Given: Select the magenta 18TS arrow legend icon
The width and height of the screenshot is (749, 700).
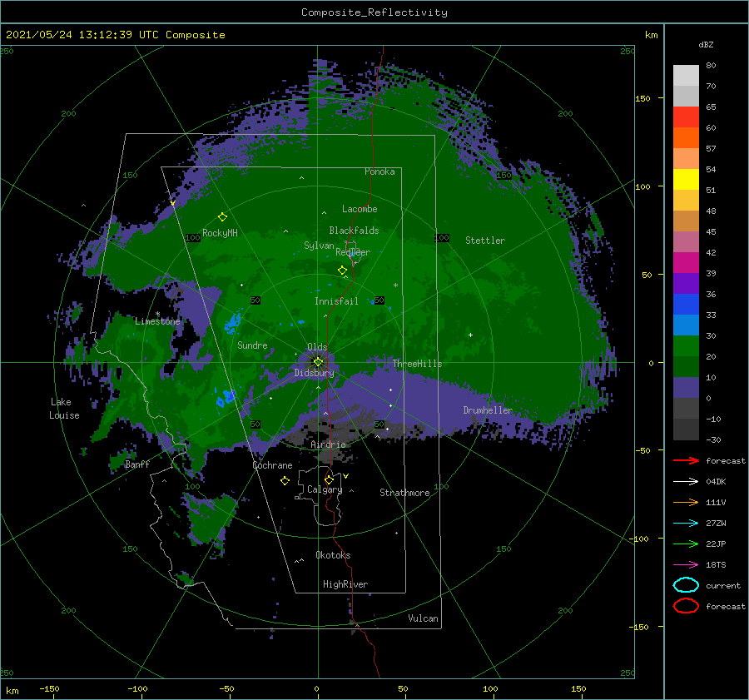Looking at the screenshot, I should (686, 565).
